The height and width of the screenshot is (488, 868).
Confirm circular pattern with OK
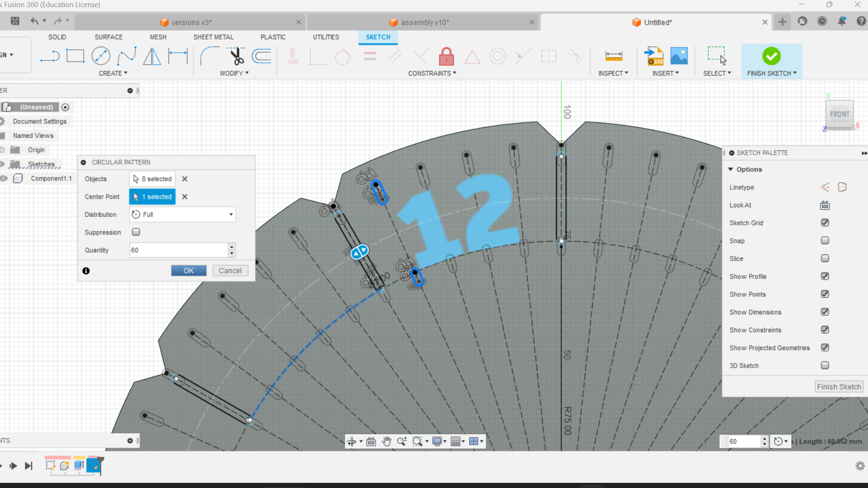coord(188,271)
